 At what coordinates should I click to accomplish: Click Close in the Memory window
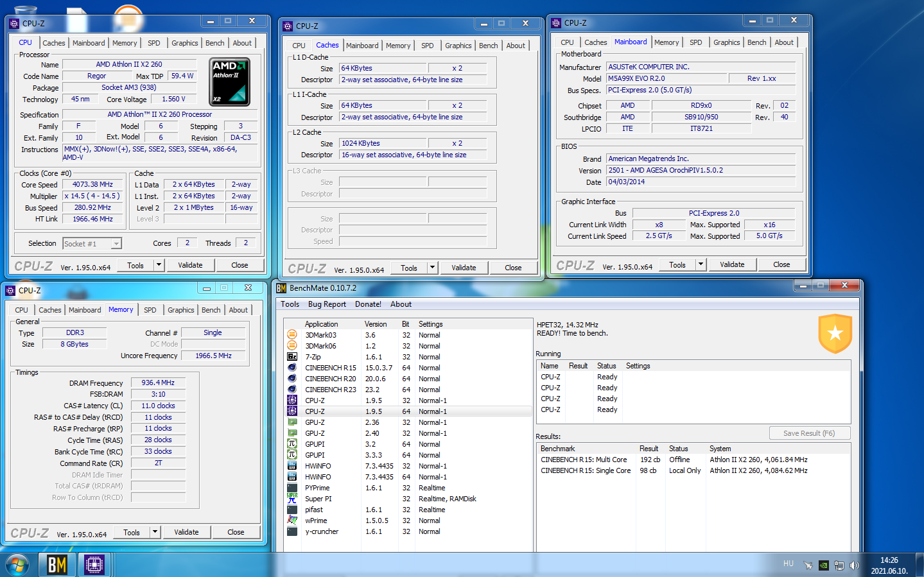(x=236, y=532)
